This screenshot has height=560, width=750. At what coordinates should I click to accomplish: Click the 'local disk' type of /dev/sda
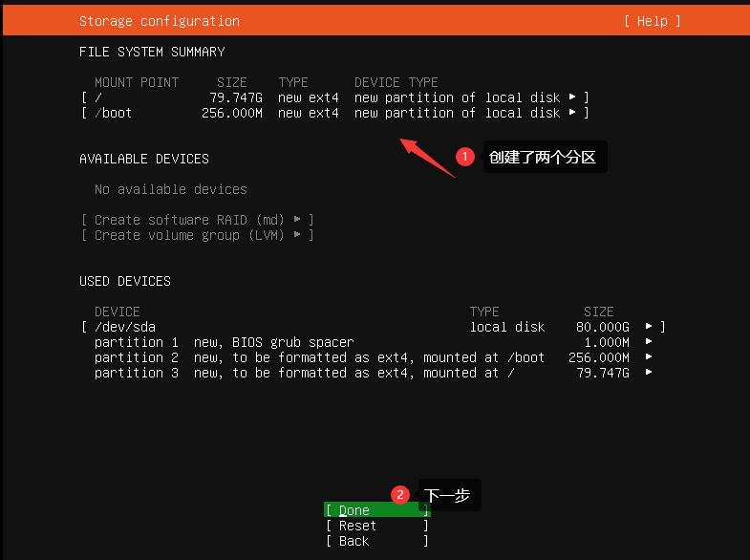click(x=507, y=327)
